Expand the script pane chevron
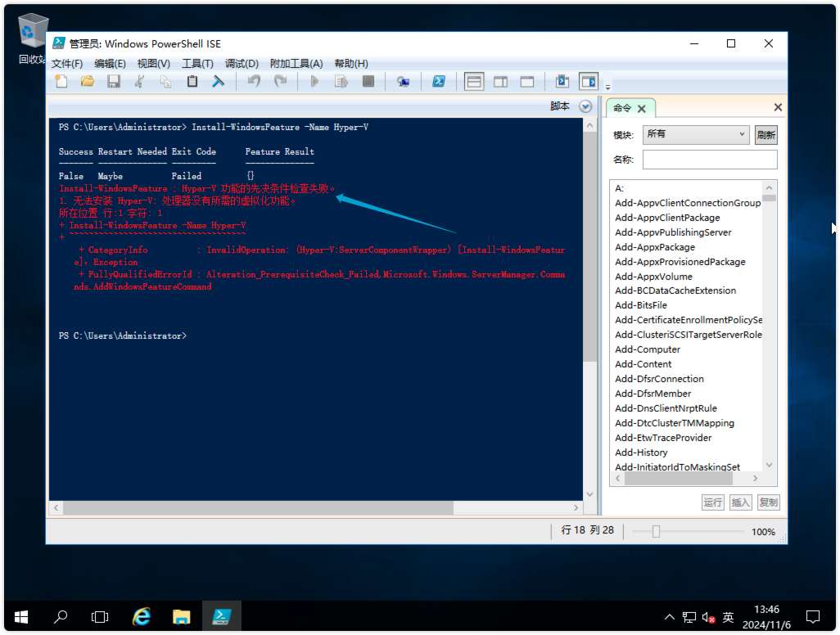Image resolution: width=840 pixels, height=635 pixels. click(x=585, y=106)
